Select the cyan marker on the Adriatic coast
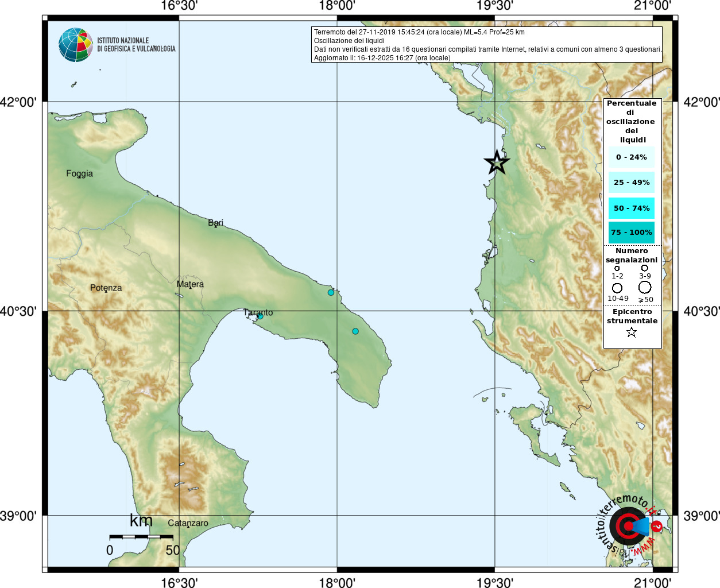The height and width of the screenshot is (588, 720). click(x=331, y=293)
